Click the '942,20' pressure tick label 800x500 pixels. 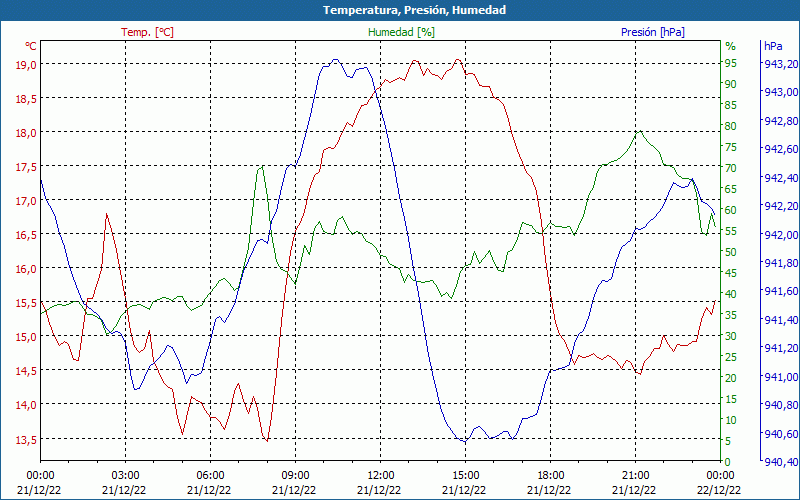pyautogui.click(x=781, y=206)
